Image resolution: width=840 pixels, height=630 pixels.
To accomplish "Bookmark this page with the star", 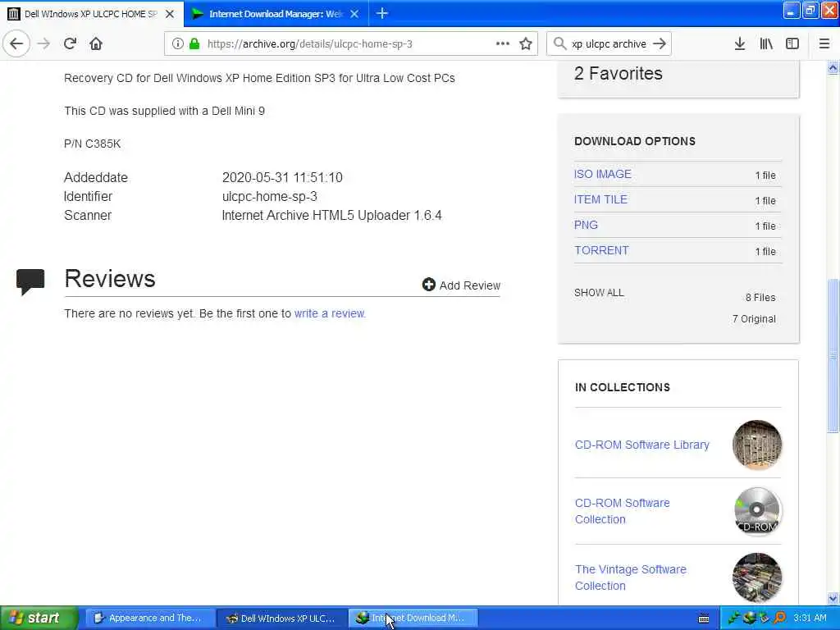I will (526, 44).
